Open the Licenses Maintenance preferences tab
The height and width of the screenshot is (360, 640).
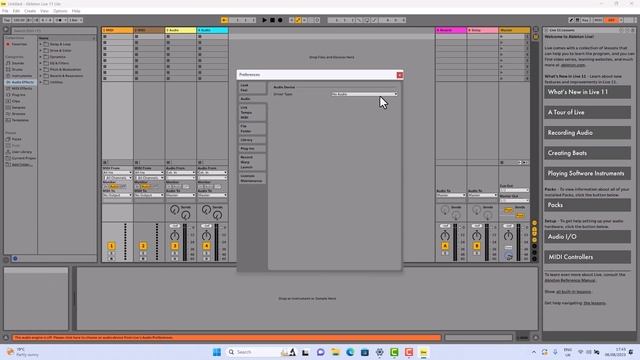(252, 178)
